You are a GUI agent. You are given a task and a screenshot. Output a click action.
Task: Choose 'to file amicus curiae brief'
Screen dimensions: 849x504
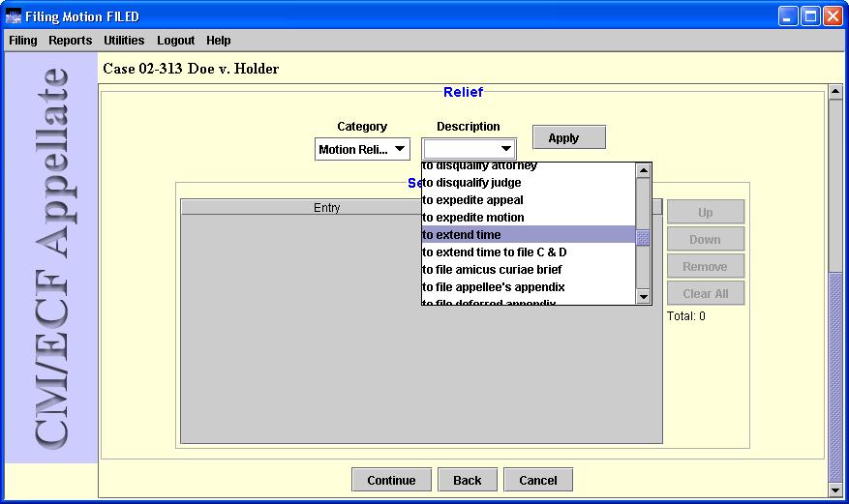point(529,269)
